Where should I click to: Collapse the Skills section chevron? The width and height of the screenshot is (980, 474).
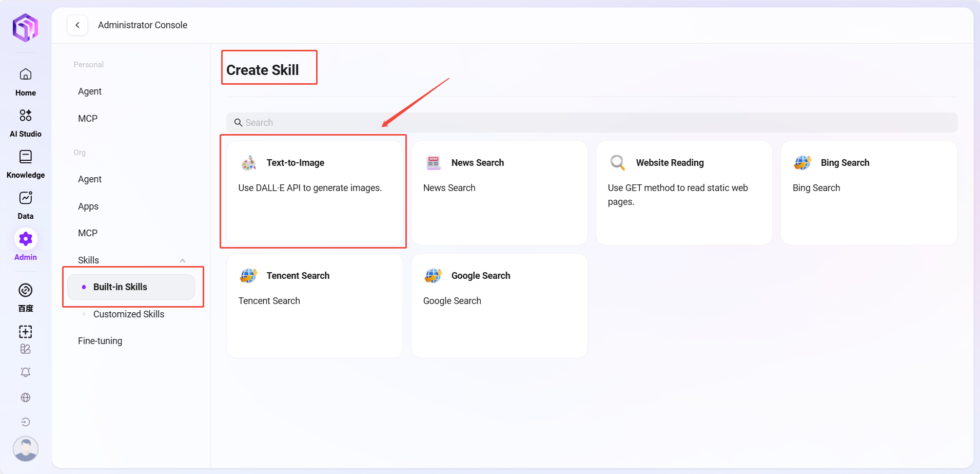coord(183,260)
